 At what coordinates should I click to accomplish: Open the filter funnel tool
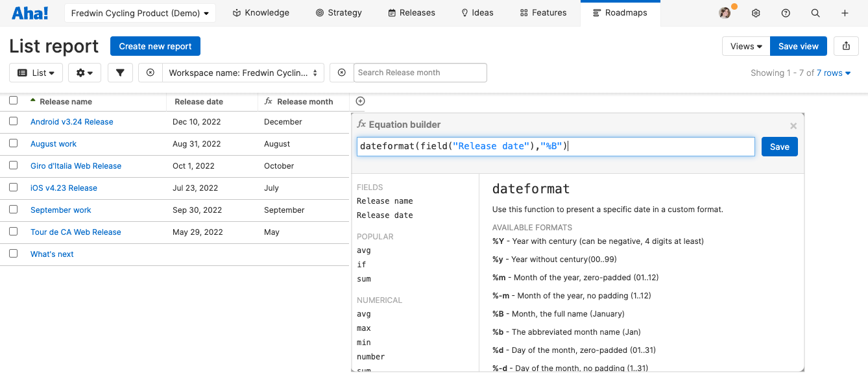[x=120, y=73]
